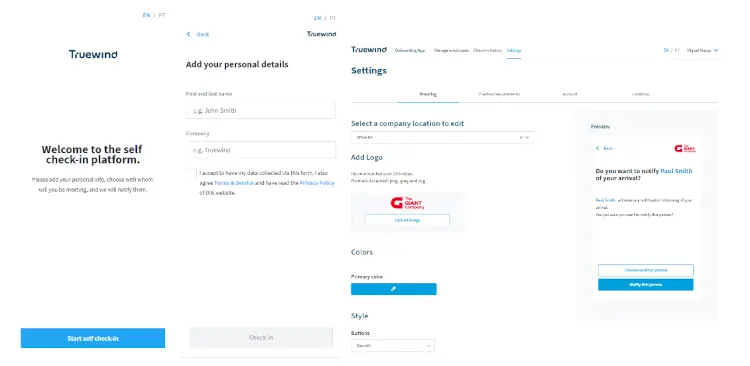
Task: Select EN language on the welcome screen
Action: (x=146, y=15)
